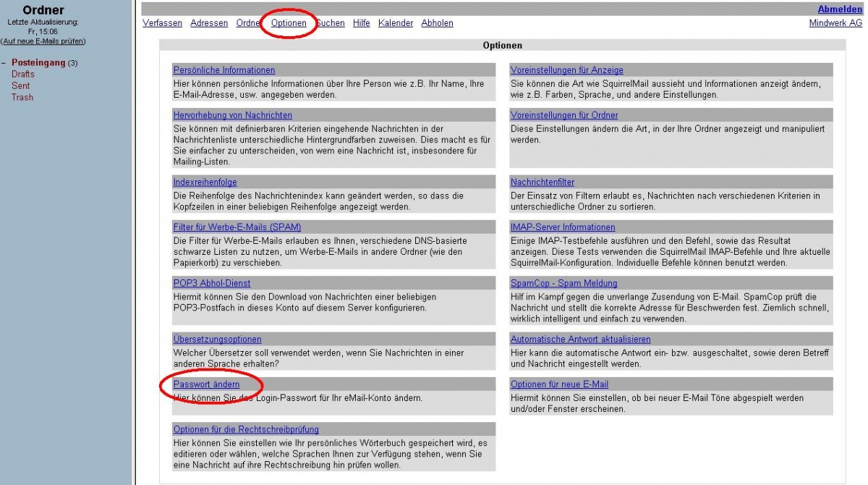The image size is (868, 485).
Task: Go to Nachrichtenfilter options
Action: click(x=542, y=182)
